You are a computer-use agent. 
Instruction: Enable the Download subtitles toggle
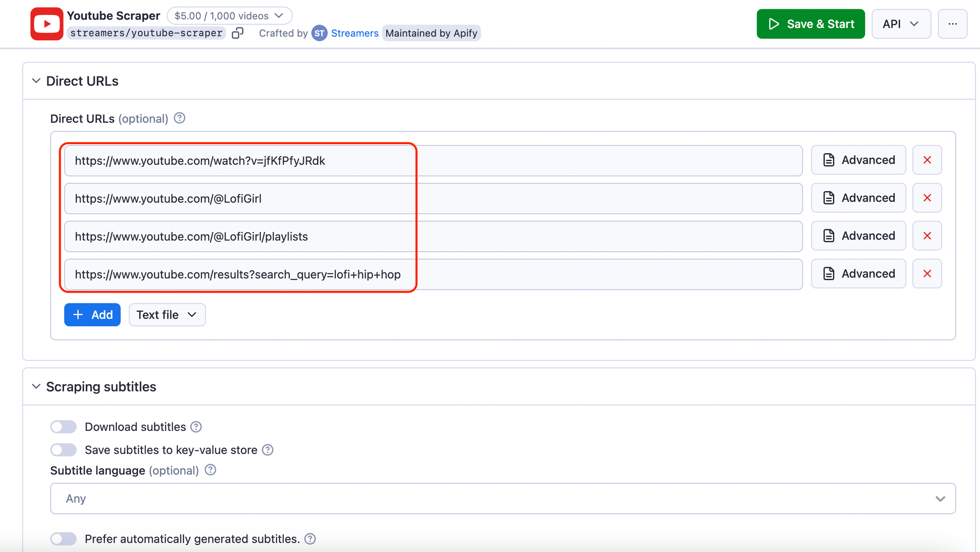(x=63, y=427)
